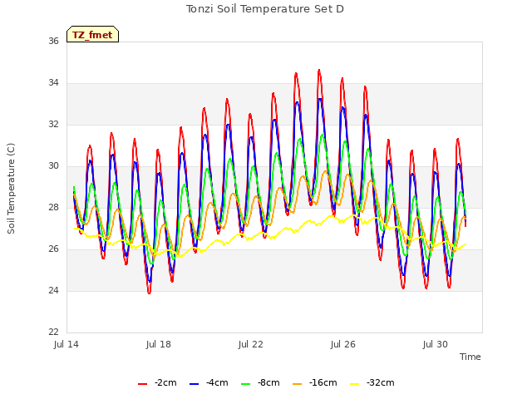The height and width of the screenshot is (399, 532).
Task: Click the green -8cm legend swatch
Action: [x=246, y=384]
